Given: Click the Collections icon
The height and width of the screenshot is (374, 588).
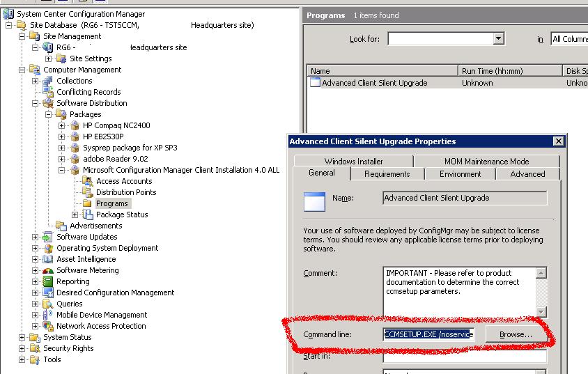Looking at the screenshot, I should pos(47,81).
